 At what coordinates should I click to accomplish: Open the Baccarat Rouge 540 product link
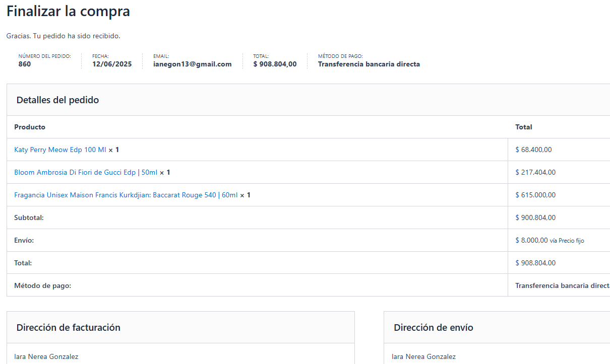[126, 195]
